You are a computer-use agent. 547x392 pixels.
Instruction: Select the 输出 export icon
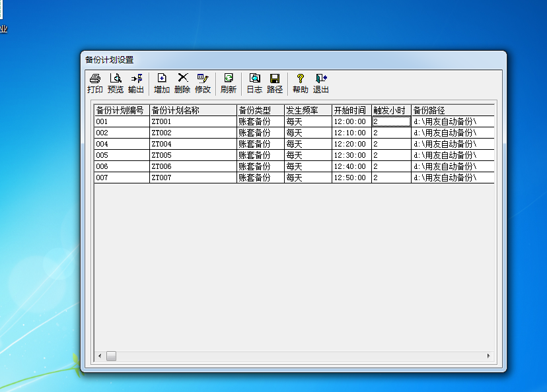136,84
